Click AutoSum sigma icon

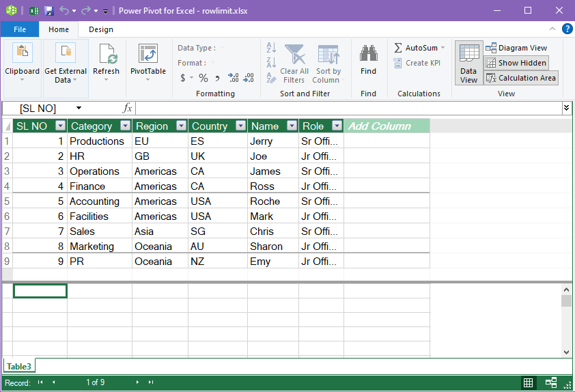click(398, 48)
